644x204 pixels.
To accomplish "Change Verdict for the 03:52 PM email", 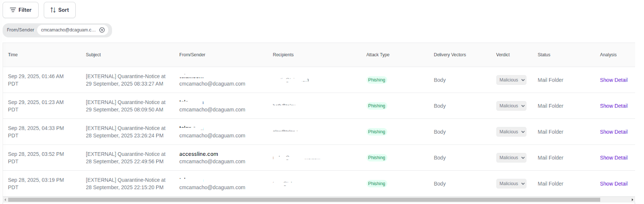I will (x=511, y=158).
